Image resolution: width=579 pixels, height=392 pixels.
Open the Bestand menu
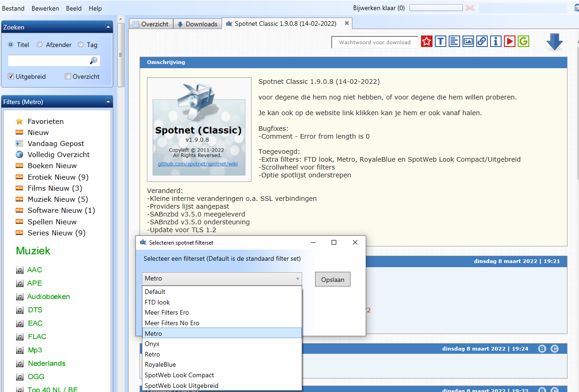point(13,8)
